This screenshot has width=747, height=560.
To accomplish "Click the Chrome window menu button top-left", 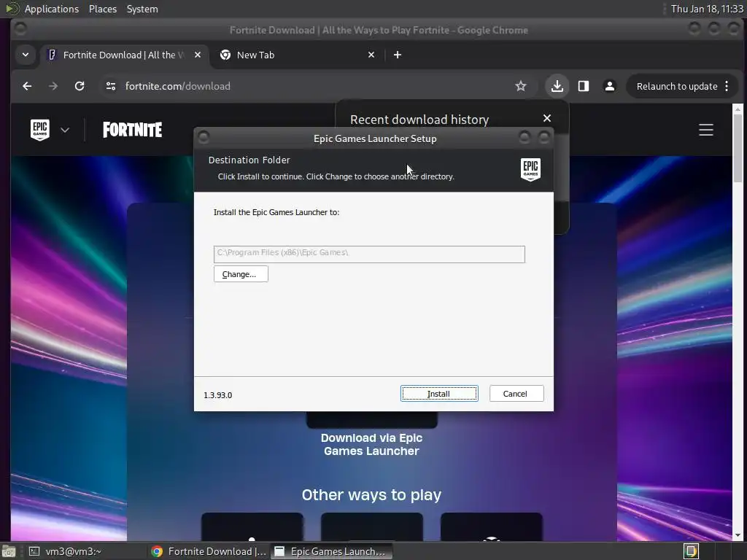I will tap(20, 29).
